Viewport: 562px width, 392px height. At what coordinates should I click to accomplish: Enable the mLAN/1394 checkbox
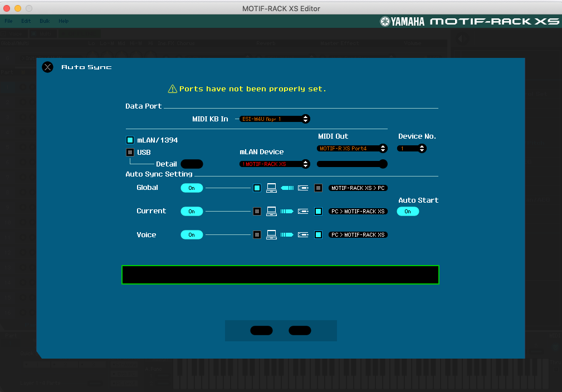(x=130, y=140)
